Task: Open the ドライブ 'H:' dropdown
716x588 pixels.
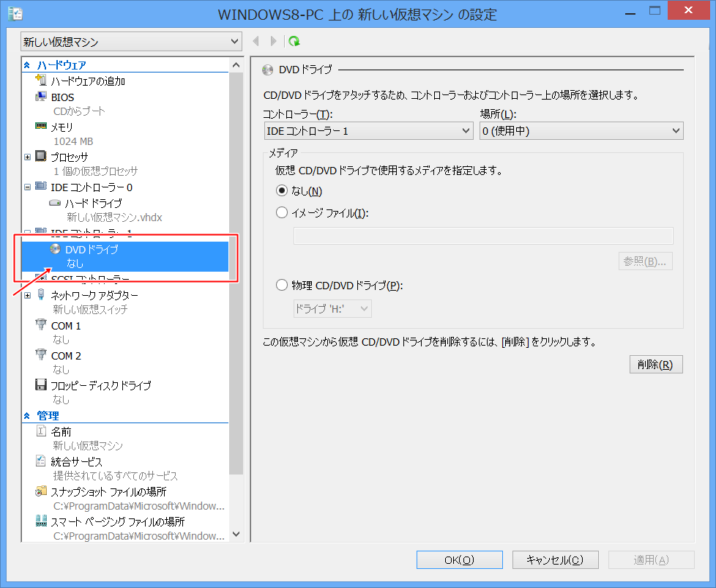Action: point(332,308)
